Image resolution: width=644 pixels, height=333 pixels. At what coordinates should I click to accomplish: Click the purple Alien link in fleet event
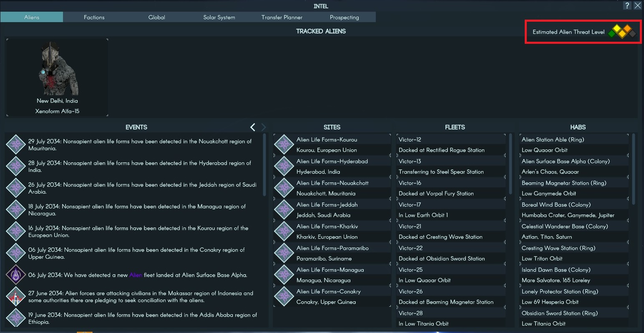tap(136, 275)
